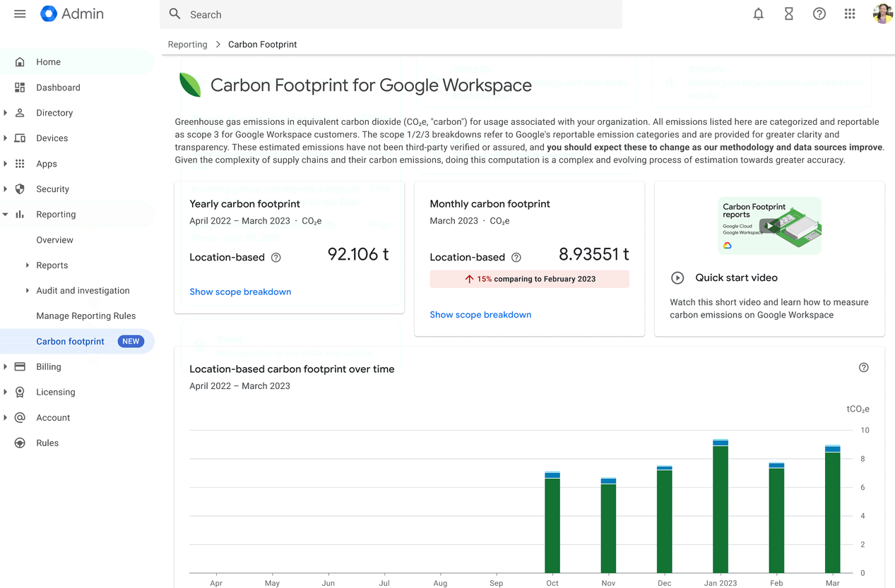
Task: Click the Carbon Footprint breadcrumb
Action: click(x=262, y=44)
